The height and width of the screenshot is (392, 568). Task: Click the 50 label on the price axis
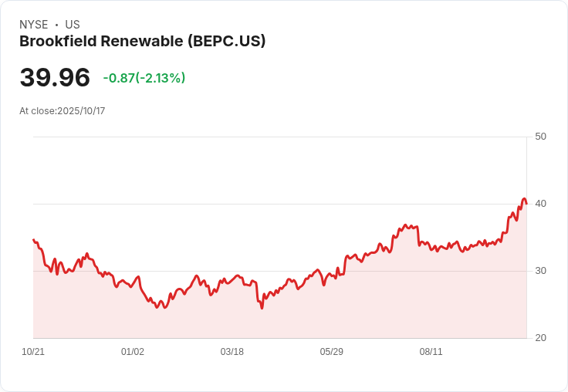[x=540, y=137]
